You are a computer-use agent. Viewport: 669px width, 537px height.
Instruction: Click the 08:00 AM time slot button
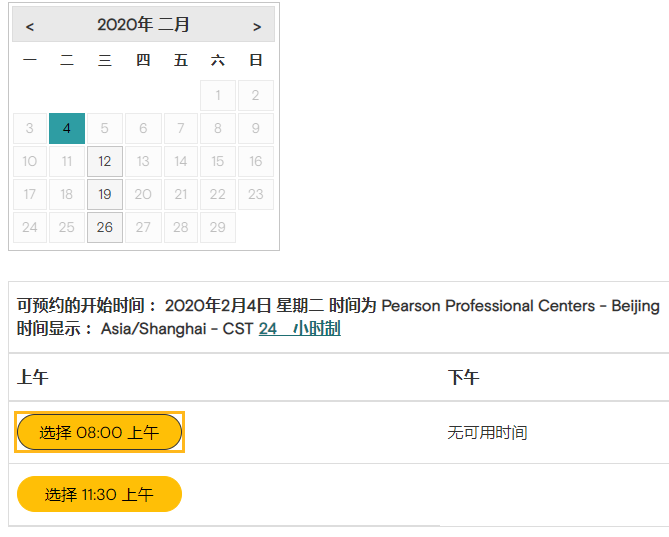99,432
